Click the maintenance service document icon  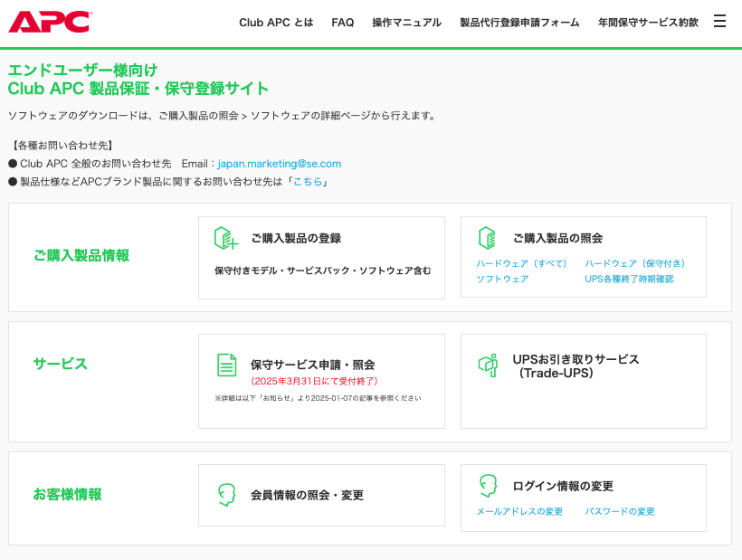[x=226, y=365]
